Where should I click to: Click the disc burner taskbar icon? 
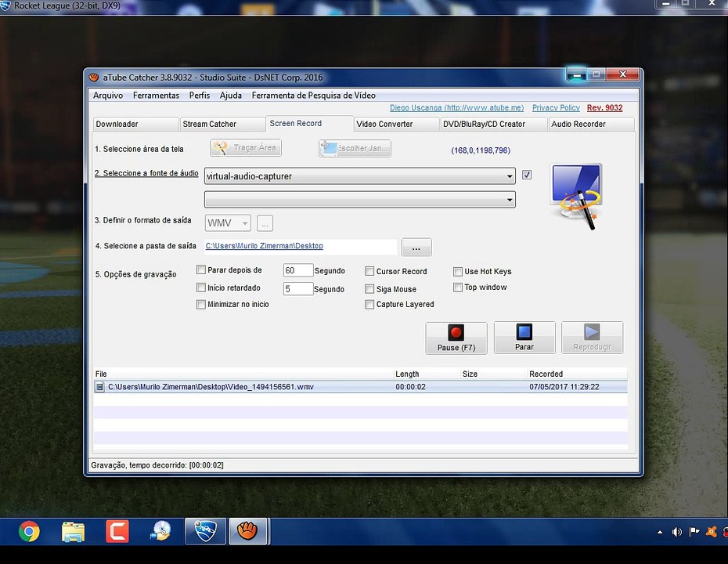pos(161,531)
